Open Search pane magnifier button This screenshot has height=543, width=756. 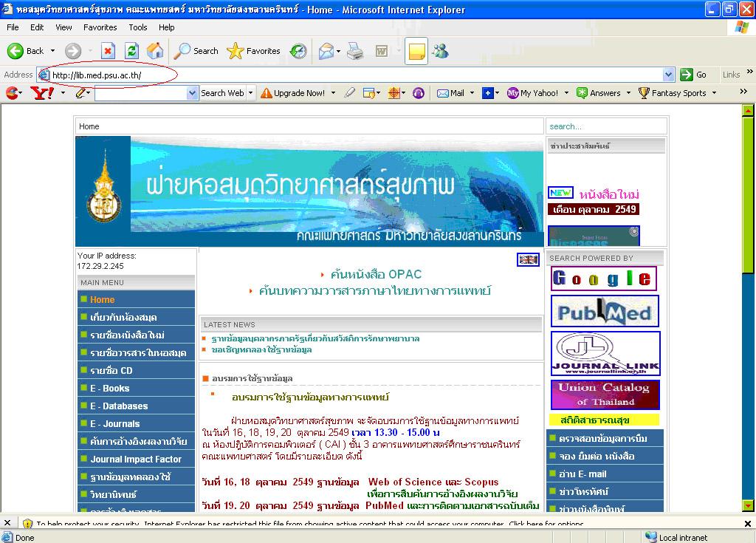[196, 51]
